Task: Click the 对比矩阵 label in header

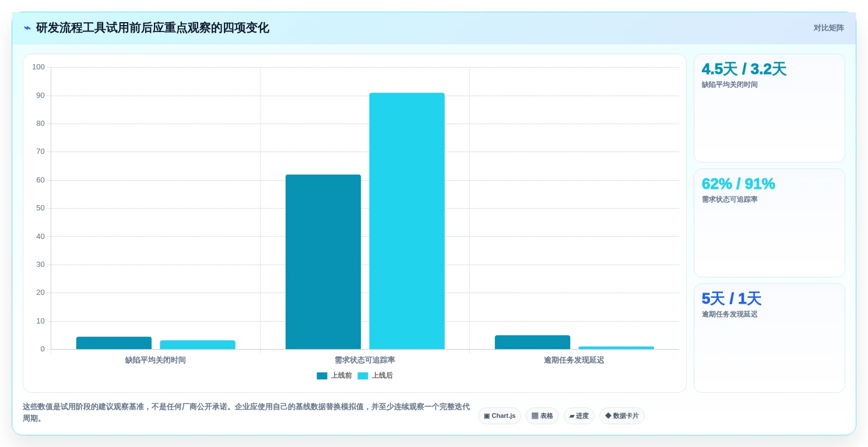Action: (x=828, y=28)
